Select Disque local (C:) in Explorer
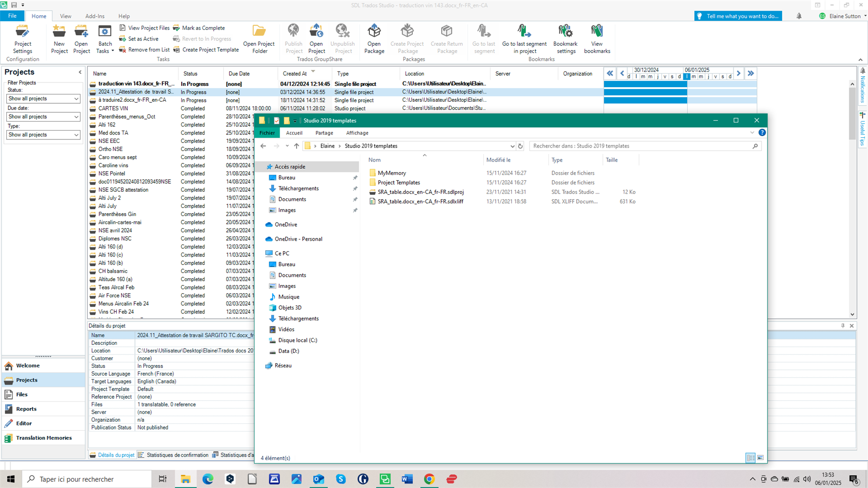 (297, 340)
